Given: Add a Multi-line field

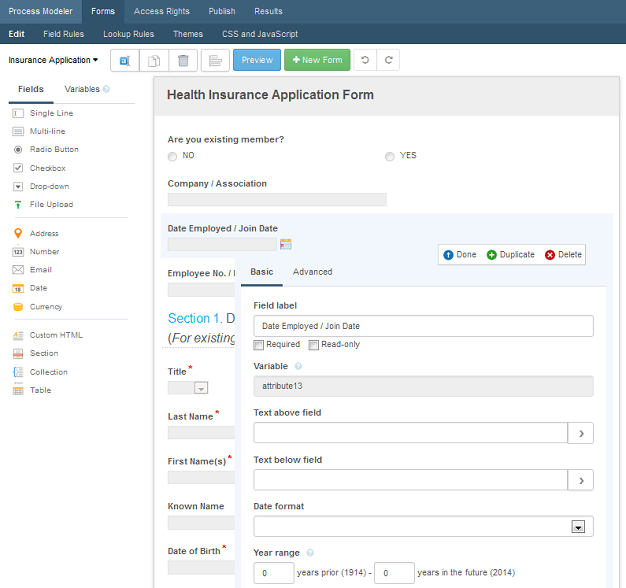Looking at the screenshot, I should tap(39, 131).
